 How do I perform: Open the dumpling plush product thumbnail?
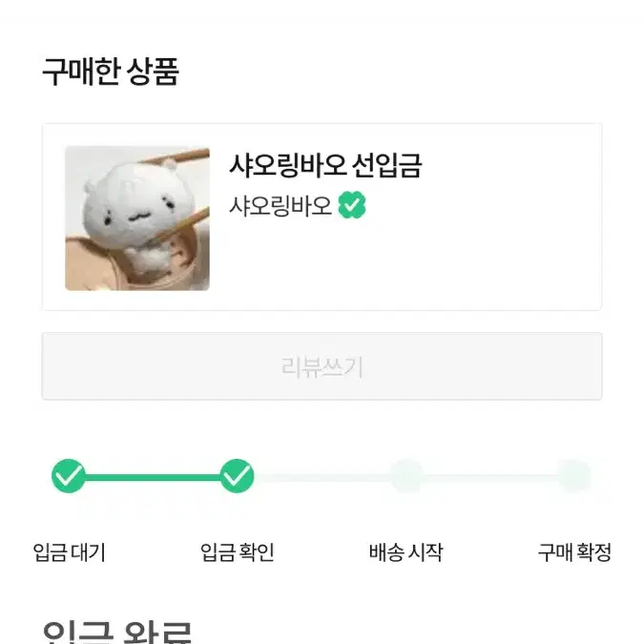(x=137, y=218)
